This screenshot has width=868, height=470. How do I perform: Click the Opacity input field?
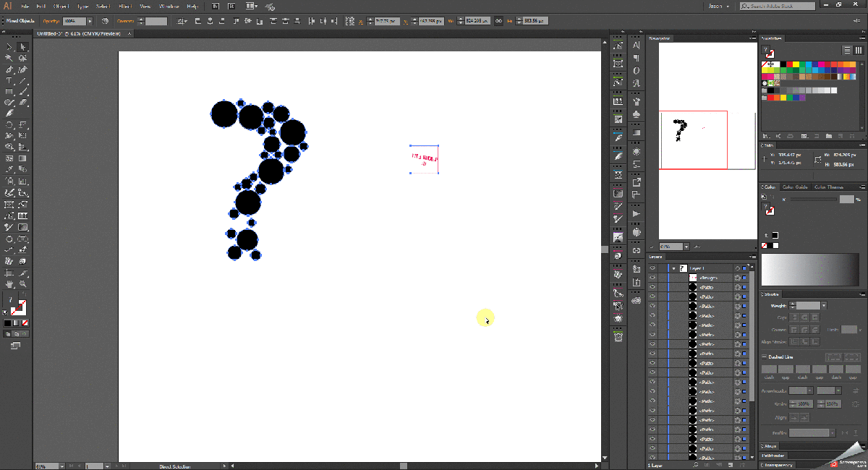coord(74,21)
